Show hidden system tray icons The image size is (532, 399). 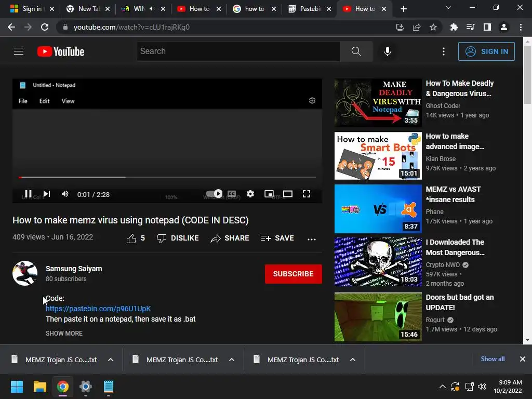pos(443,387)
